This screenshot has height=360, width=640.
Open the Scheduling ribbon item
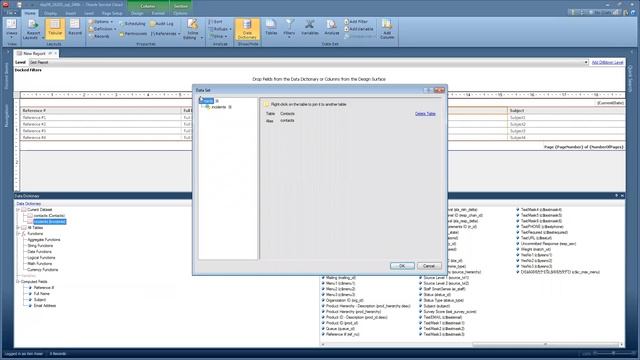(x=132, y=24)
